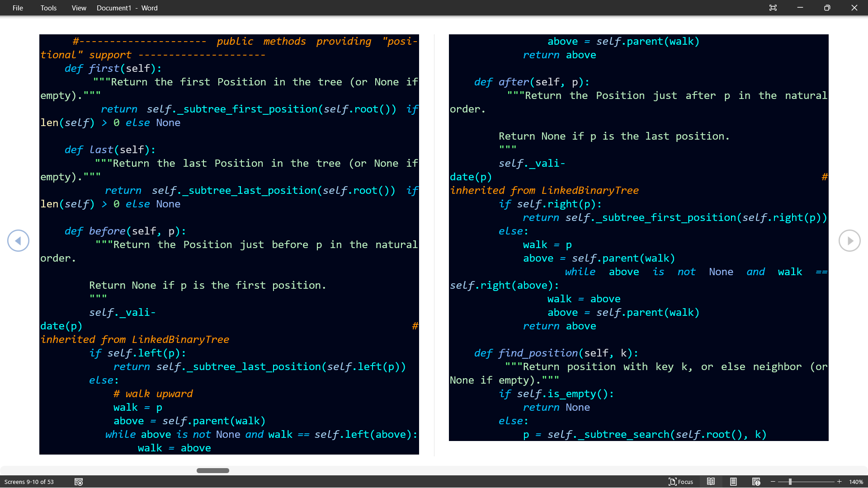Click 'def last(self):' code line

pos(110,150)
